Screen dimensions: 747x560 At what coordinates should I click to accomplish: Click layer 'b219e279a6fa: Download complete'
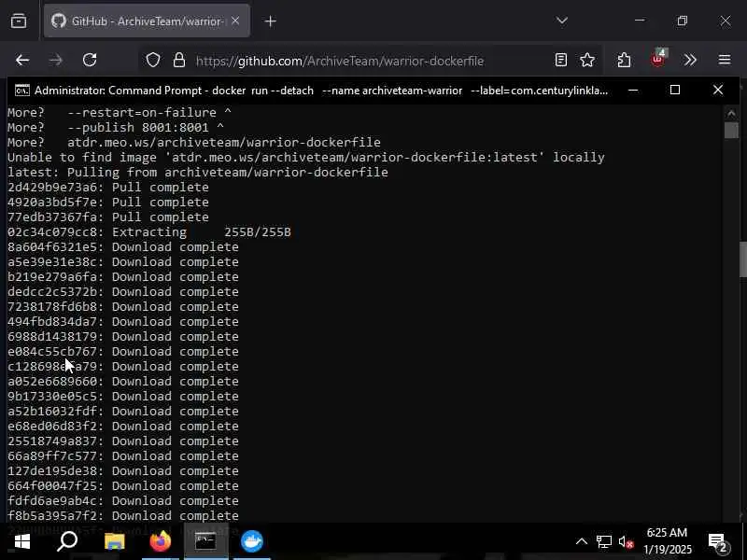[123, 276]
